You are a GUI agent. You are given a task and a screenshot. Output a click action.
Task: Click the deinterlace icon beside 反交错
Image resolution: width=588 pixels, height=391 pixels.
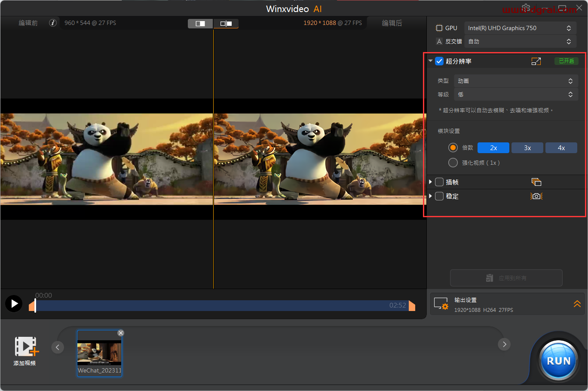coord(439,41)
